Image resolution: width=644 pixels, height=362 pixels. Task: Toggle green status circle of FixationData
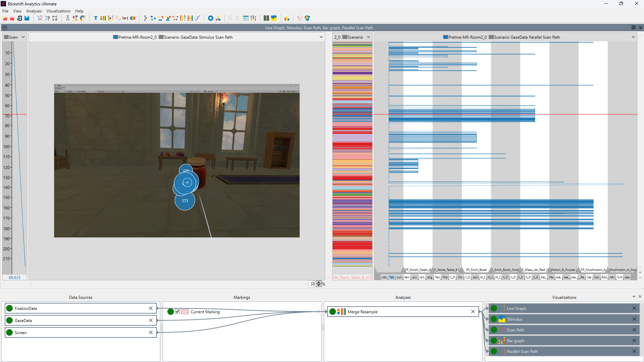point(9,308)
